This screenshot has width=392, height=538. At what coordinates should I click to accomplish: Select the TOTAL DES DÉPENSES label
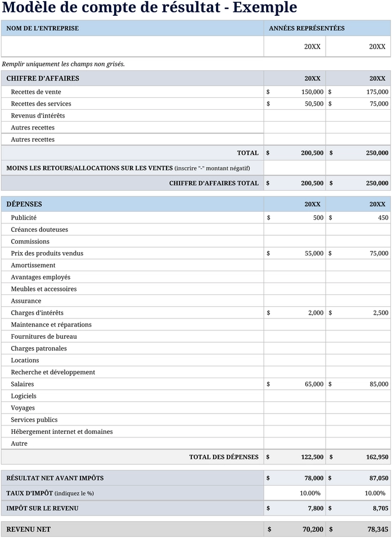[224, 457]
